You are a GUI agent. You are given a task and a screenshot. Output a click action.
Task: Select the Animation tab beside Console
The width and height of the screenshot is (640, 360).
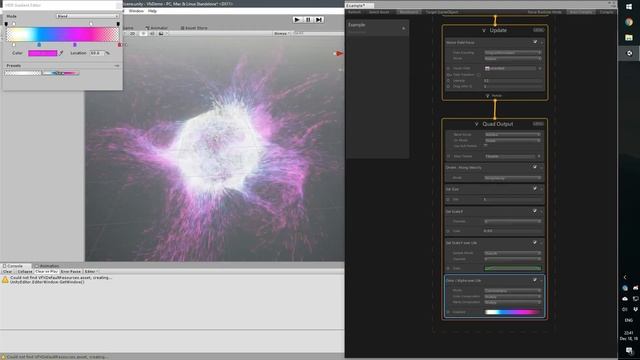click(x=48, y=266)
